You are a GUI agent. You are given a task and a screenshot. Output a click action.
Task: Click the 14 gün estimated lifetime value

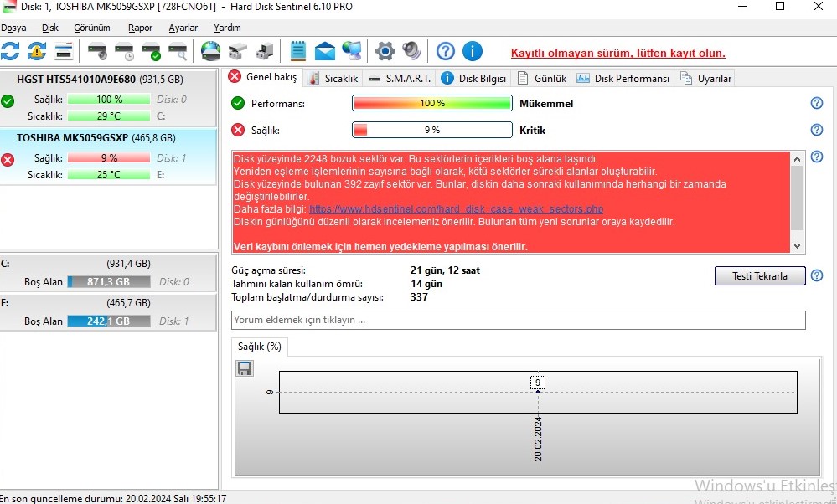[x=426, y=284]
